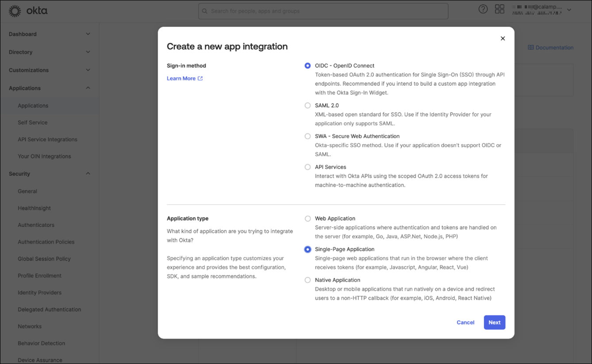This screenshot has width=592, height=364.
Task: Open Device Assurance page
Action: point(40,360)
